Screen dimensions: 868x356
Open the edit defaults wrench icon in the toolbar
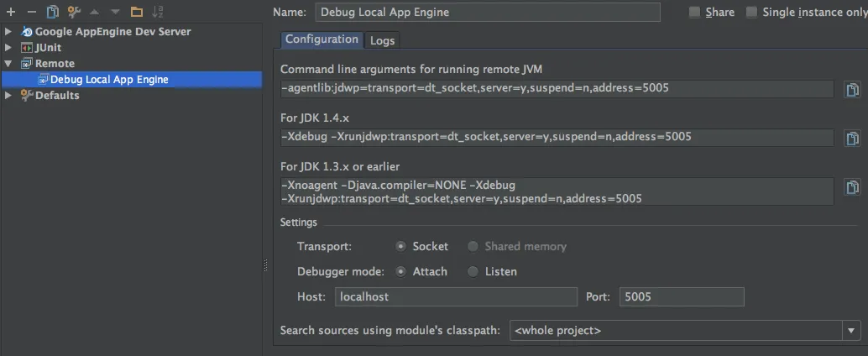tap(74, 12)
